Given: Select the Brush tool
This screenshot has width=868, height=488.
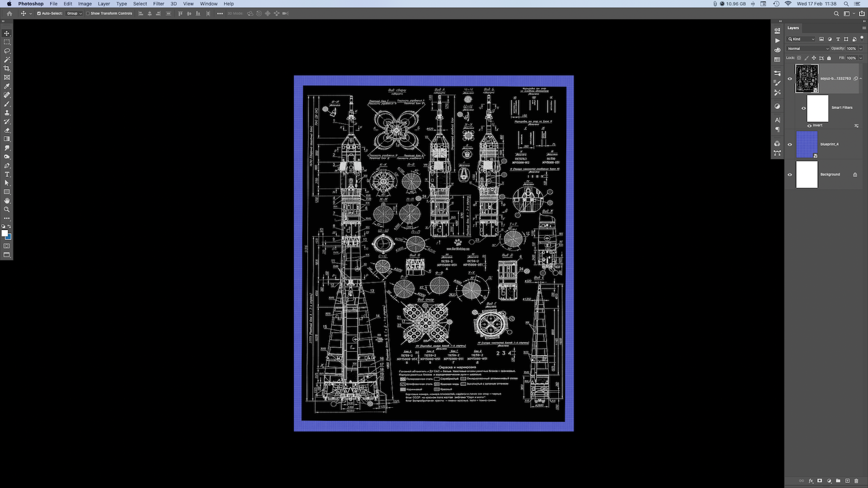Looking at the screenshot, I should click(7, 104).
